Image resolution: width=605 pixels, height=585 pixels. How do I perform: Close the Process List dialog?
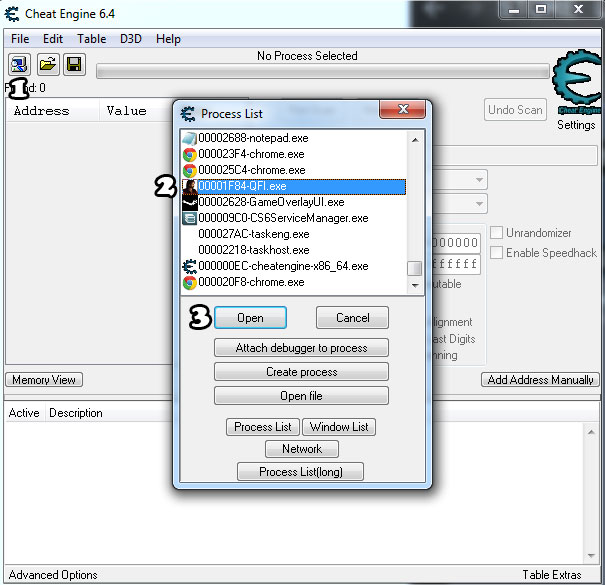(x=402, y=110)
